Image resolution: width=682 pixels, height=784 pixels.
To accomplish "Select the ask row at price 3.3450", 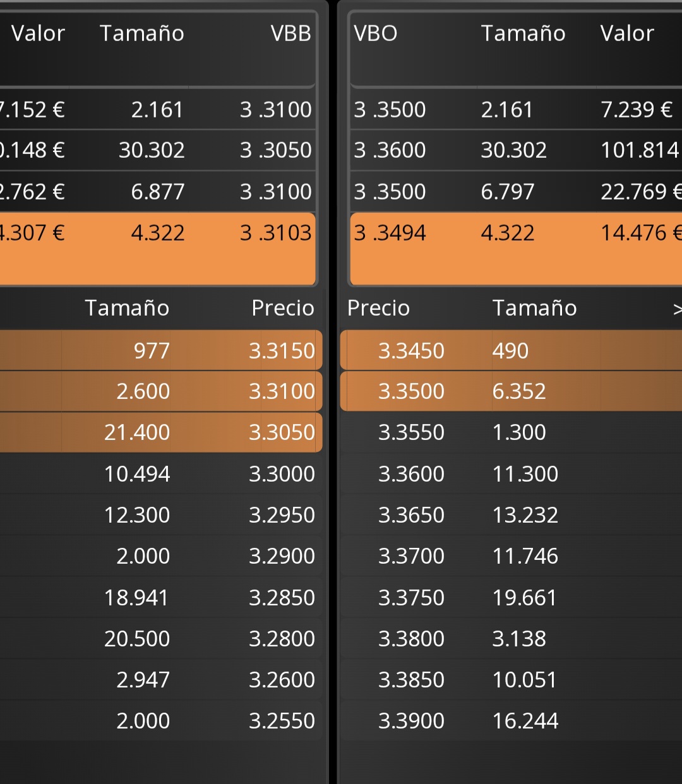I will pos(511,350).
